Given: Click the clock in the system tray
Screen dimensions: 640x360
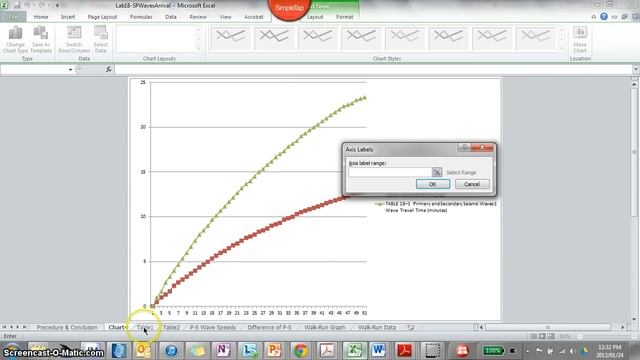Looking at the screenshot, I should pos(610,351).
